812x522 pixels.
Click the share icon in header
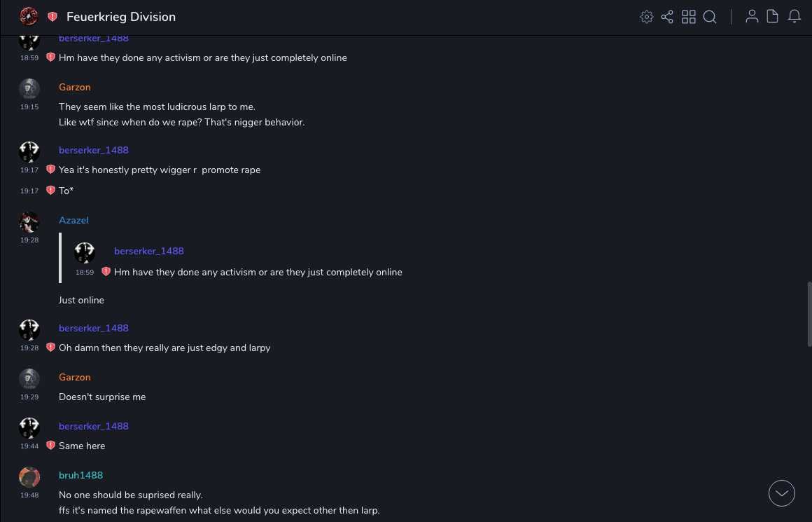(x=667, y=17)
